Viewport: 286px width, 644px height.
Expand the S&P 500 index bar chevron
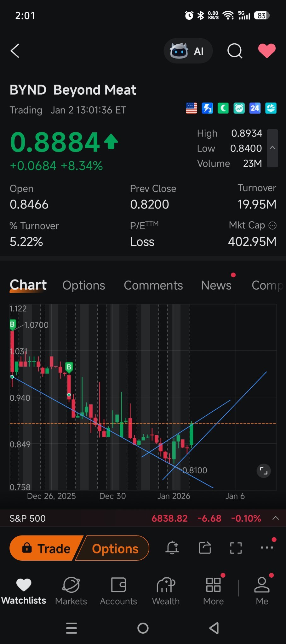click(x=276, y=518)
